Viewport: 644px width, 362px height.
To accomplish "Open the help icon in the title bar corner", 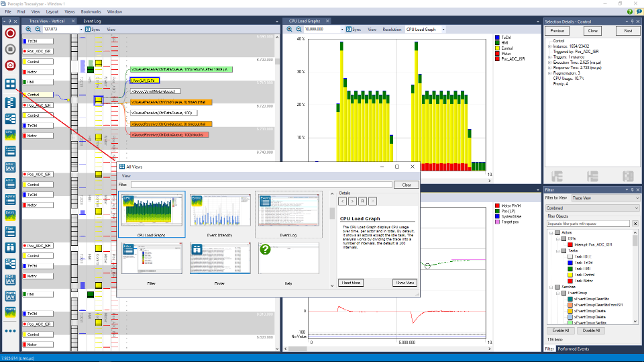I will tap(630, 12).
